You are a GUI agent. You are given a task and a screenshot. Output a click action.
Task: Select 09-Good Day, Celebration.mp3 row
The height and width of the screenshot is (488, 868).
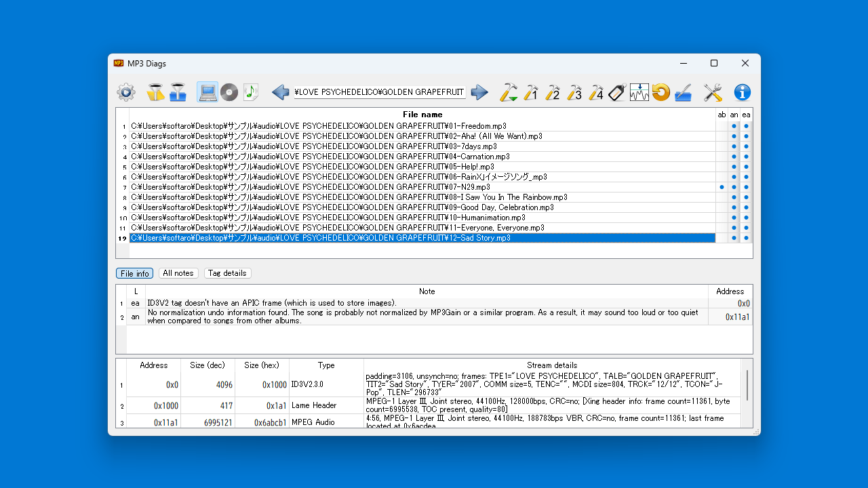(422, 207)
